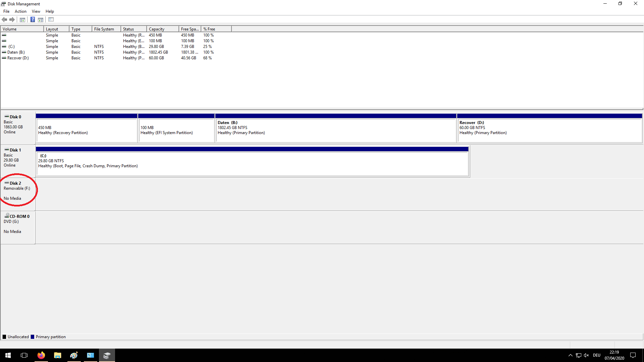Click the Forward arrow toolbar icon
644x362 pixels.
12,19
